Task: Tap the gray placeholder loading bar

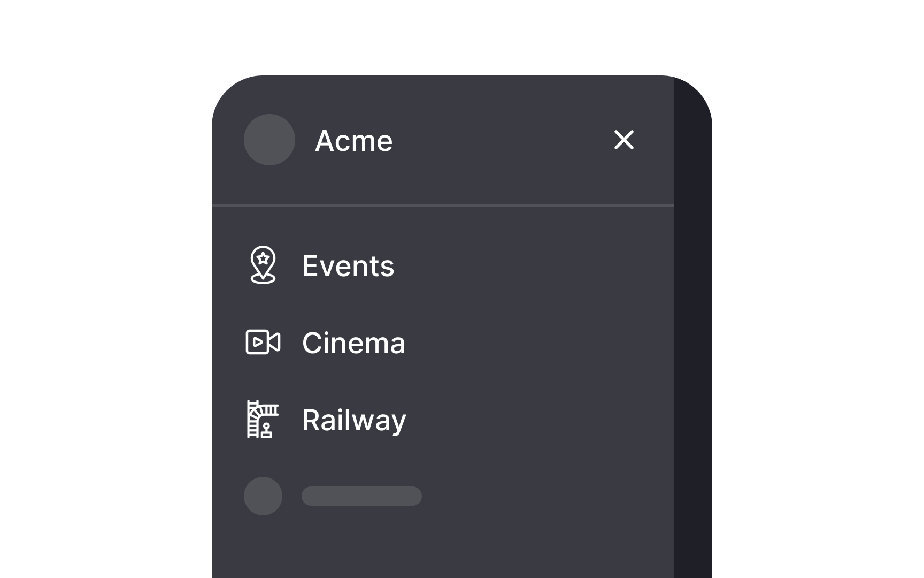Action: (x=361, y=496)
